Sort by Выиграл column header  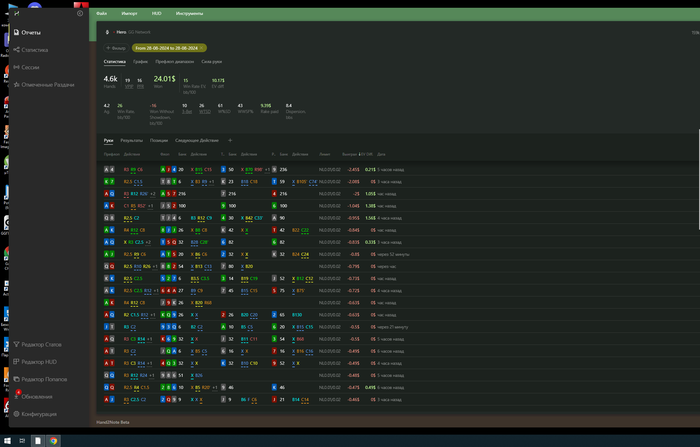point(350,154)
